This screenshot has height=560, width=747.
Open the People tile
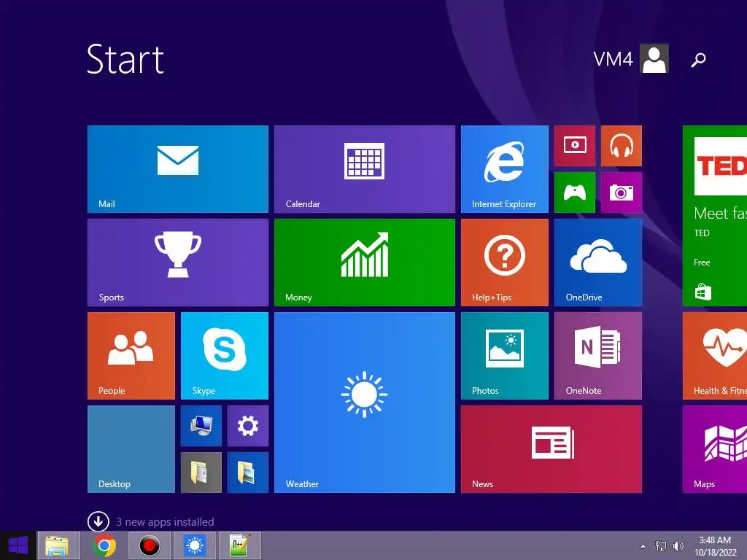tap(131, 356)
